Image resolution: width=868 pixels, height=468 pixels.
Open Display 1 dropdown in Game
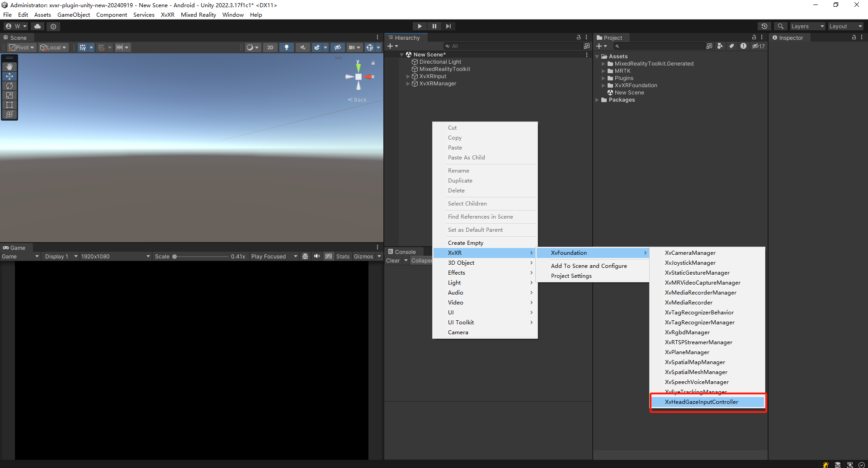click(x=61, y=256)
